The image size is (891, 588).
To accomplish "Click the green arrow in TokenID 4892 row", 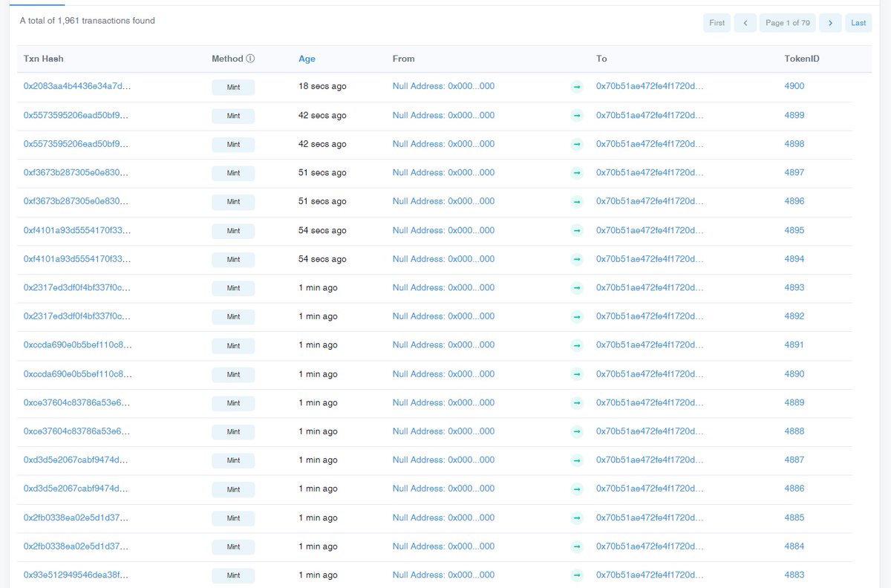I will pyautogui.click(x=577, y=317).
